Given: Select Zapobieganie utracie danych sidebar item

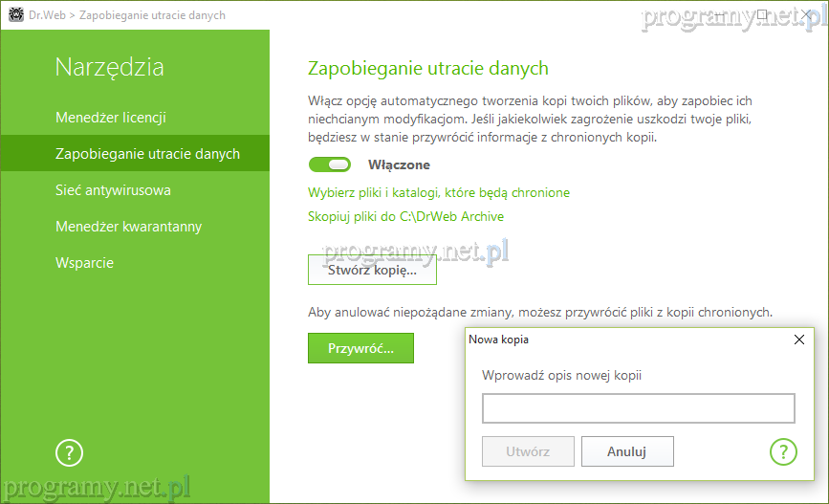Looking at the screenshot, I should [x=147, y=154].
